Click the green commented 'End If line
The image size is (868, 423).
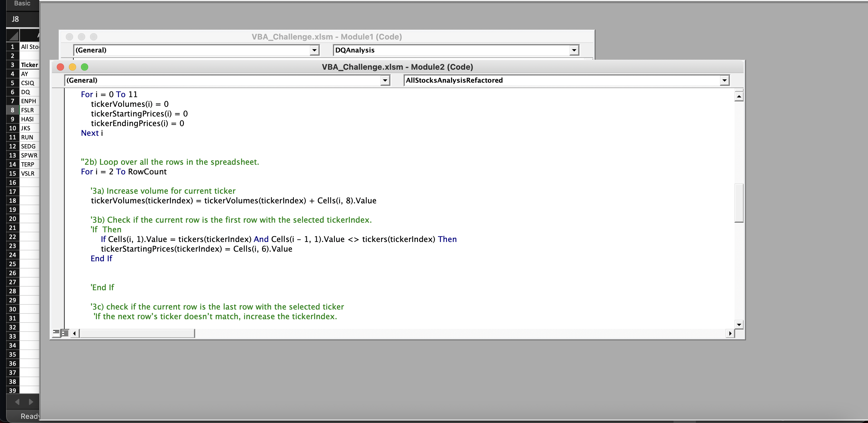point(102,288)
